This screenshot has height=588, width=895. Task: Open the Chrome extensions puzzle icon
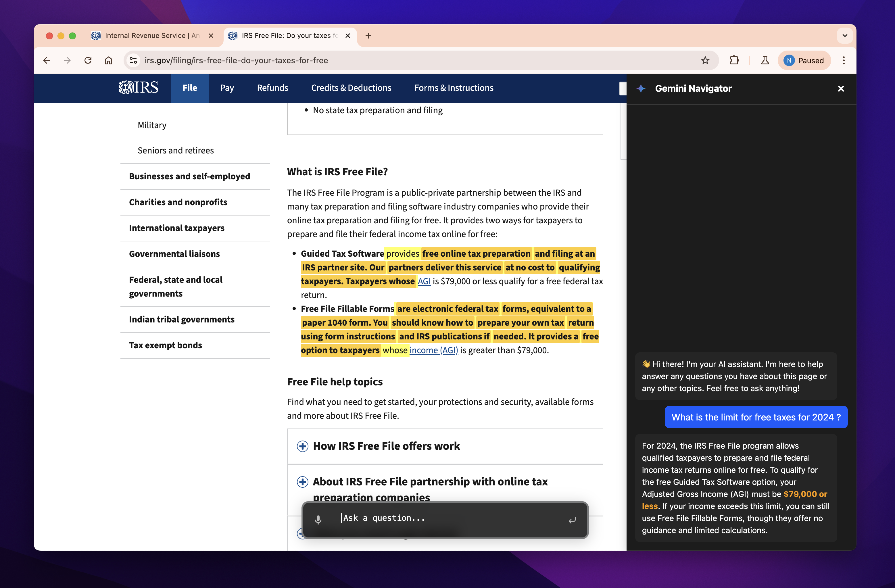[734, 61]
